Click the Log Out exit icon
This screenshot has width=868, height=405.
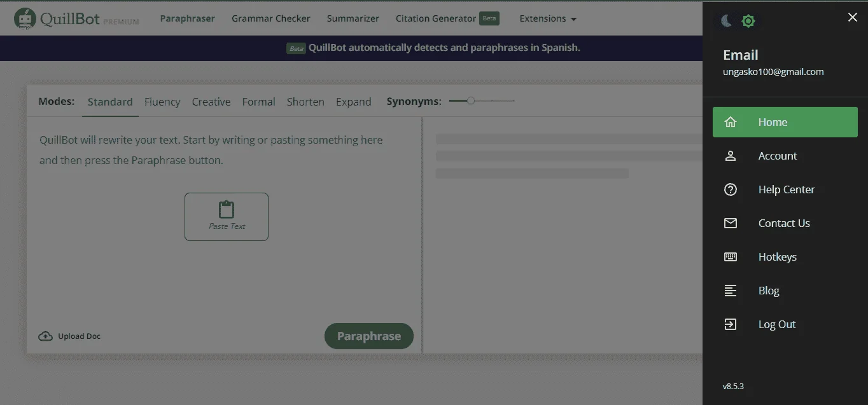731,324
